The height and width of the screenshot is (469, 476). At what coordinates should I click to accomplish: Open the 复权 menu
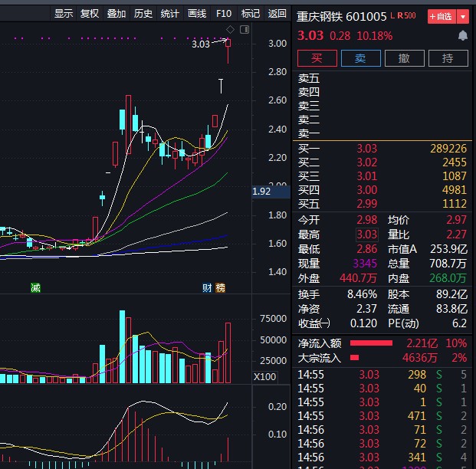click(90, 13)
